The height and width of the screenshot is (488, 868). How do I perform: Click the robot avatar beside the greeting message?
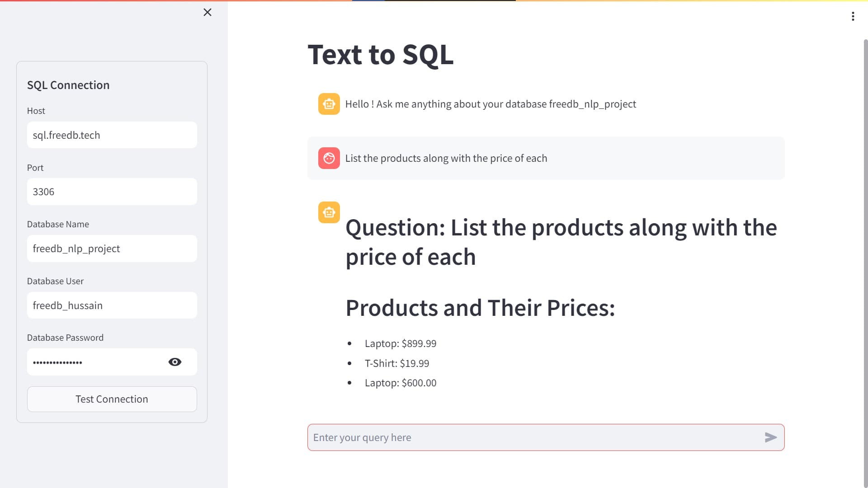pos(329,104)
